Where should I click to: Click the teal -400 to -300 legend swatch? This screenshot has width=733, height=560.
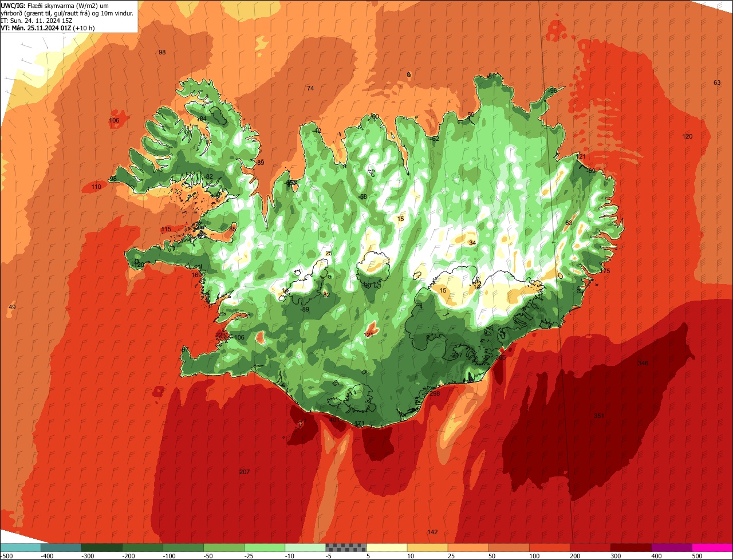61,547
